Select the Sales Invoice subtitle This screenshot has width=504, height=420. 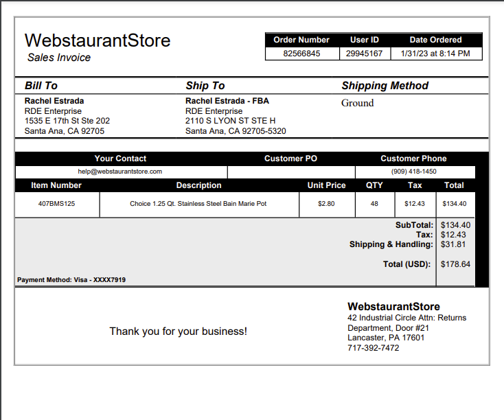(59, 58)
